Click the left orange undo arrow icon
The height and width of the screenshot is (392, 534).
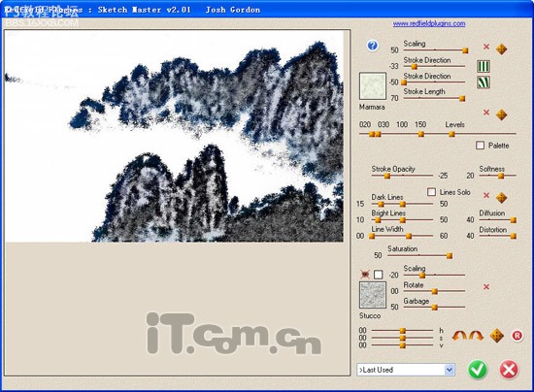(x=459, y=336)
